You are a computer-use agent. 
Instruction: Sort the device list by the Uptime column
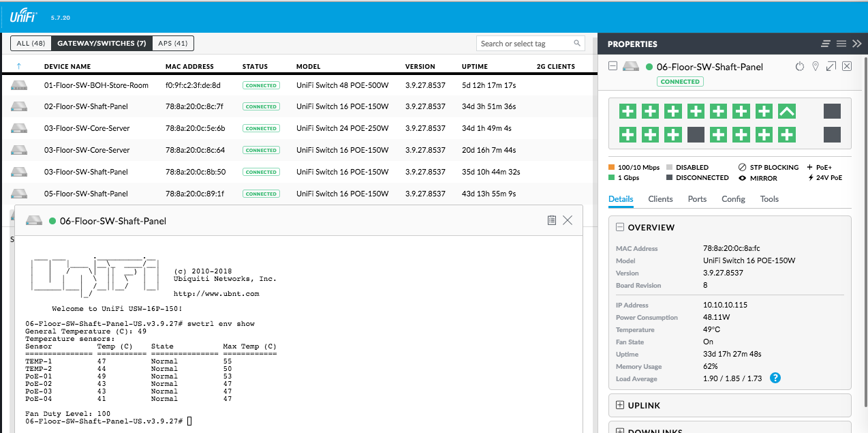pyautogui.click(x=474, y=67)
